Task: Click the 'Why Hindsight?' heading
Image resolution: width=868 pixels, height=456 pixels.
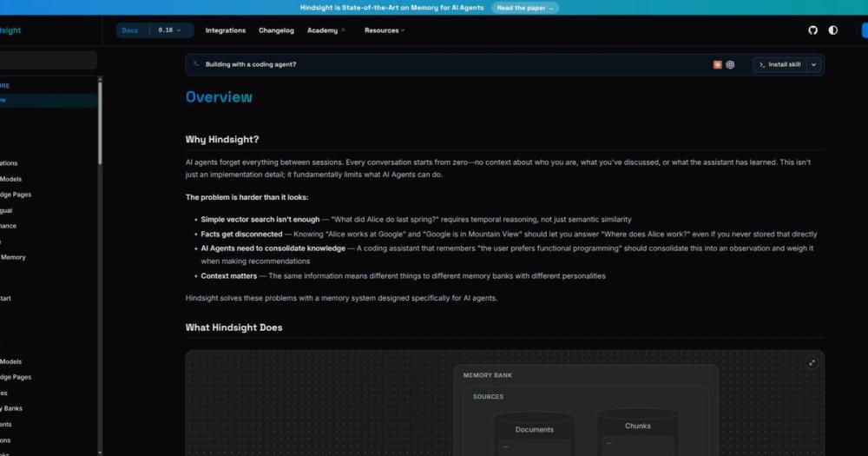Action: click(222, 140)
